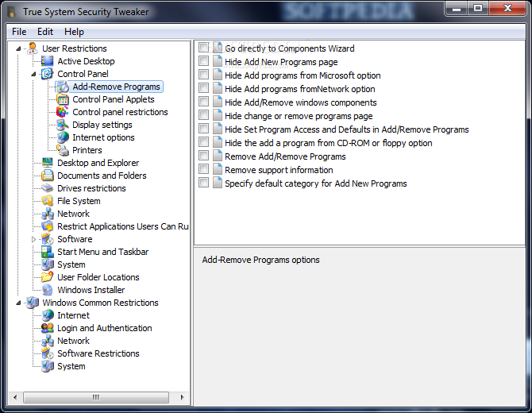Click the Control Panel Applets icon
Screen dimensions: 532x413
point(63,99)
